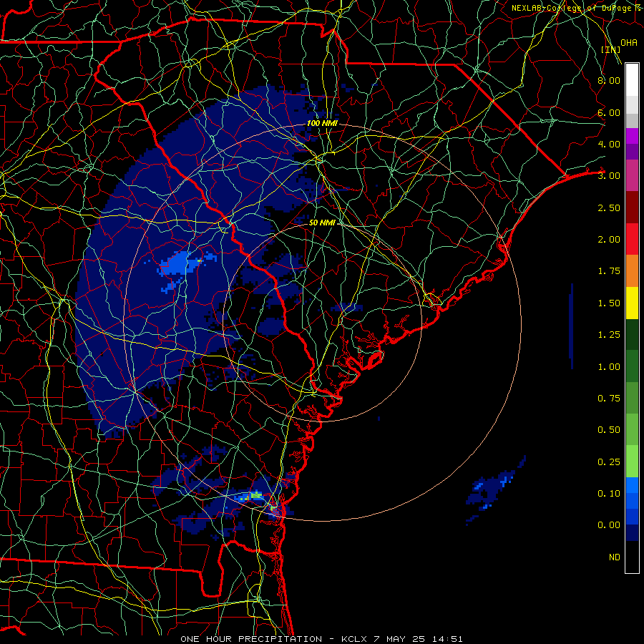Click the 1.75 legend value

point(609,271)
